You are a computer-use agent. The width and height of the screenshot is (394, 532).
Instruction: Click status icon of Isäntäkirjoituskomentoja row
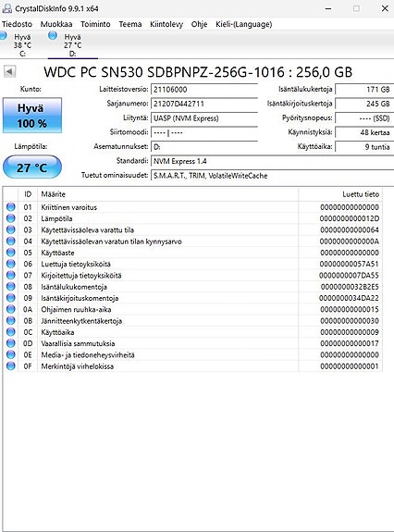tap(11, 298)
